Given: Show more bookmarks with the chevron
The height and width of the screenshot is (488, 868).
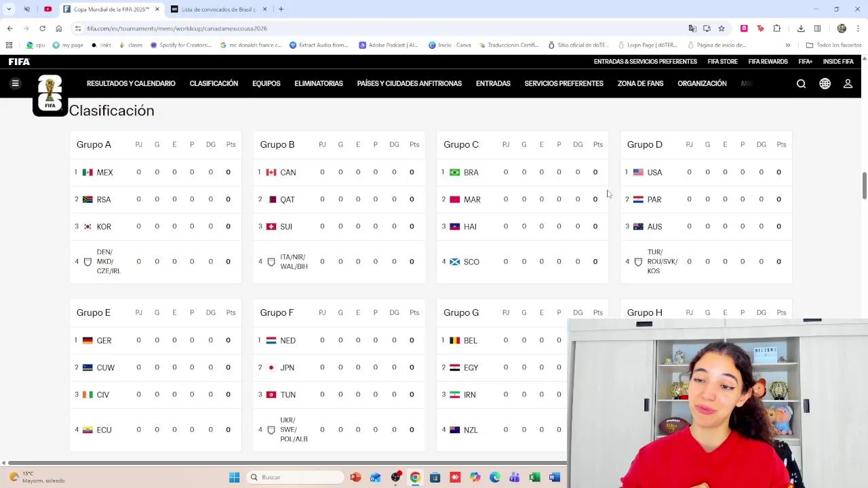Looking at the screenshot, I should point(787,45).
